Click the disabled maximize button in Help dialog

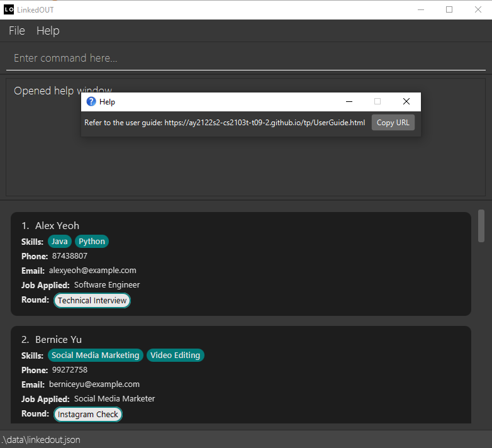[x=377, y=102]
